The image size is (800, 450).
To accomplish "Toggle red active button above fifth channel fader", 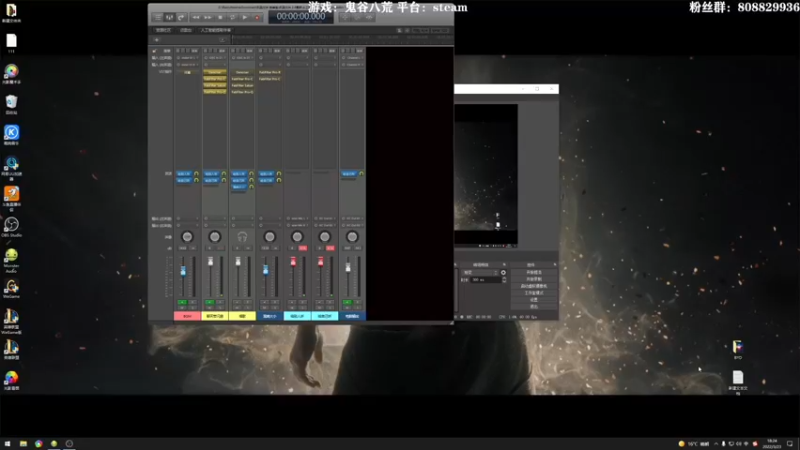I will point(303,248).
